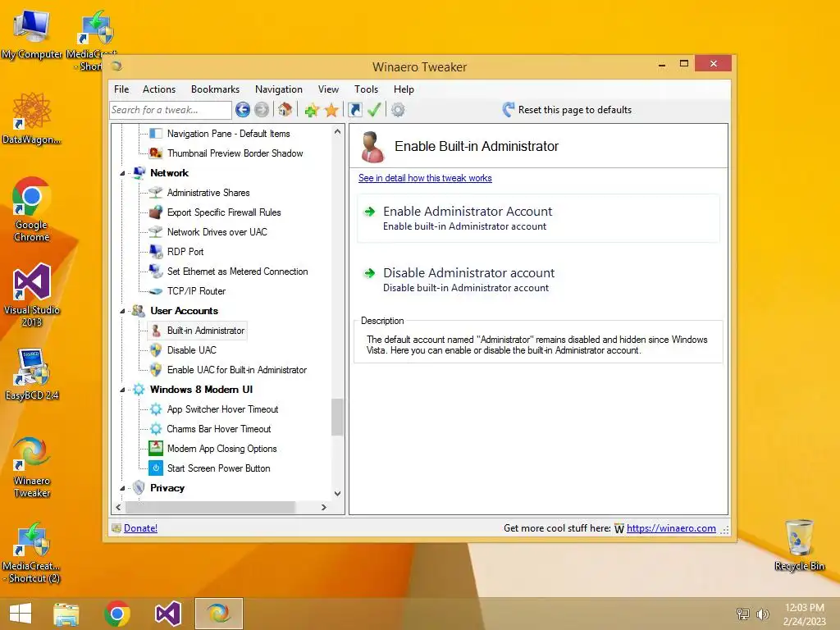This screenshot has height=630, width=840.
Task: Click the horizontal scroll right arrow
Action: tap(323, 507)
